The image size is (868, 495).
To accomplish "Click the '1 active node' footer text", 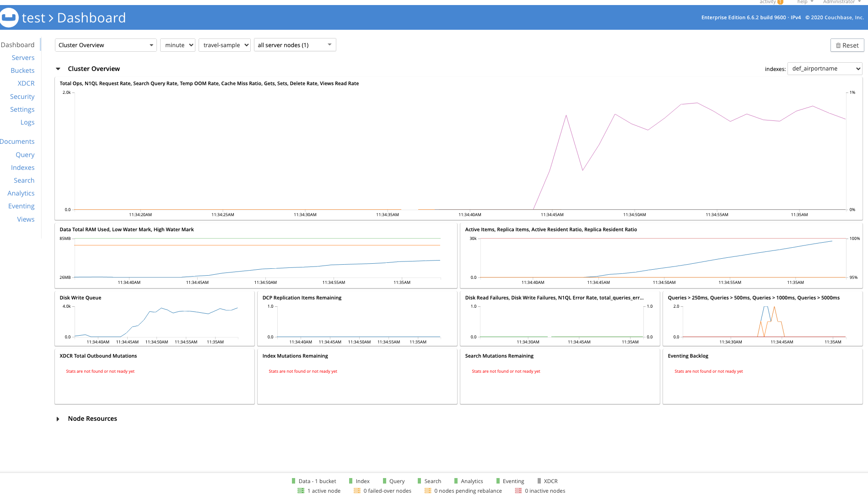I will tap(324, 491).
